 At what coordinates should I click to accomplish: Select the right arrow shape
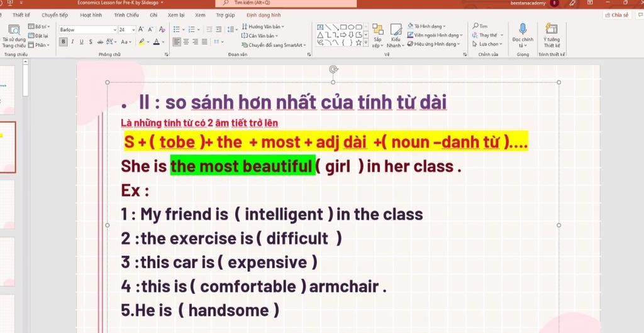click(x=343, y=35)
